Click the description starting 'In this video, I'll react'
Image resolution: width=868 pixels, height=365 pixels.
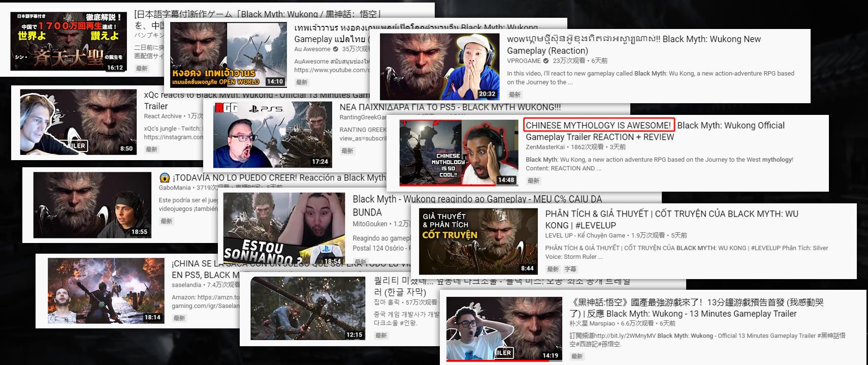pyautogui.click(x=651, y=78)
